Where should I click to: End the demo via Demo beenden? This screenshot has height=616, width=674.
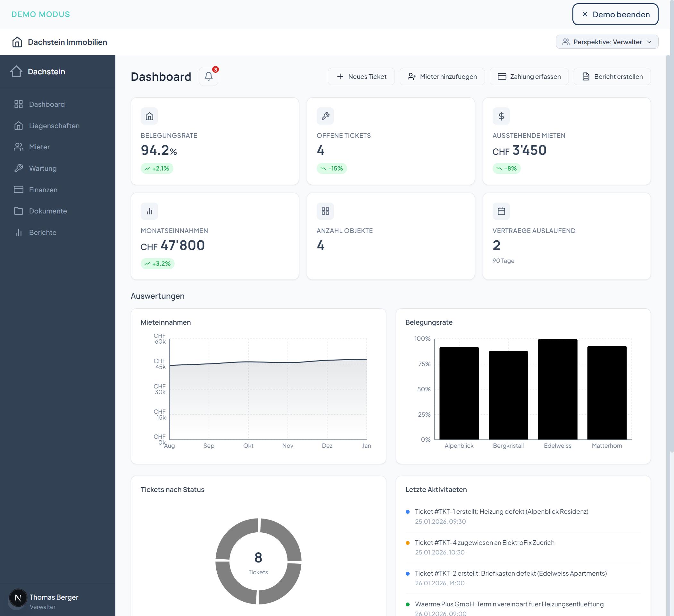click(615, 14)
